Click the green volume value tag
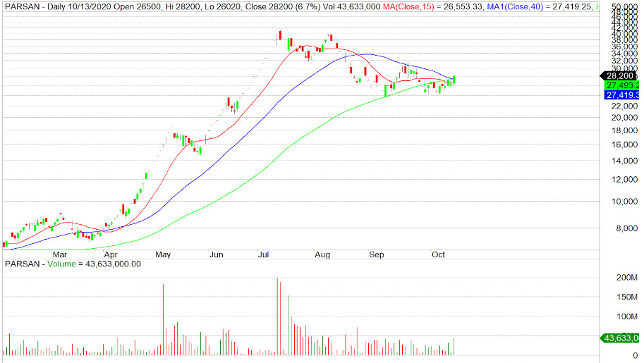The image size is (644, 363). click(x=621, y=338)
